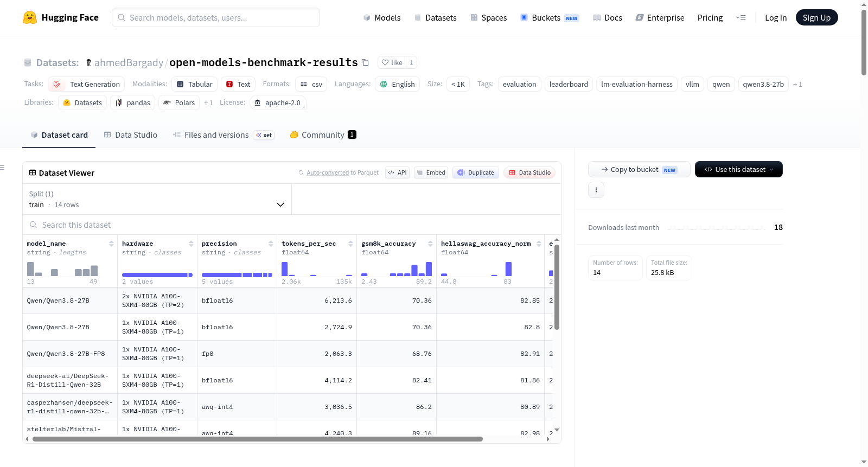Open the Pricing page

tap(710, 17)
